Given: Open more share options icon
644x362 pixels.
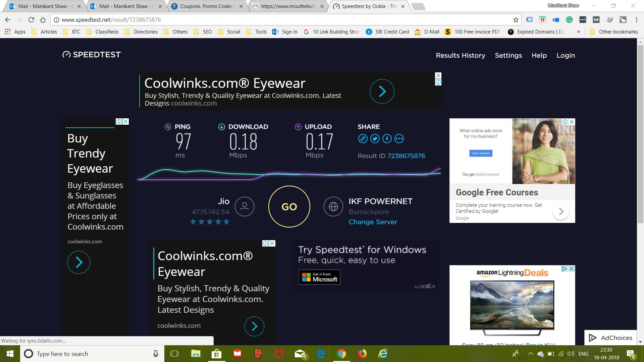Looking at the screenshot, I should (399, 139).
